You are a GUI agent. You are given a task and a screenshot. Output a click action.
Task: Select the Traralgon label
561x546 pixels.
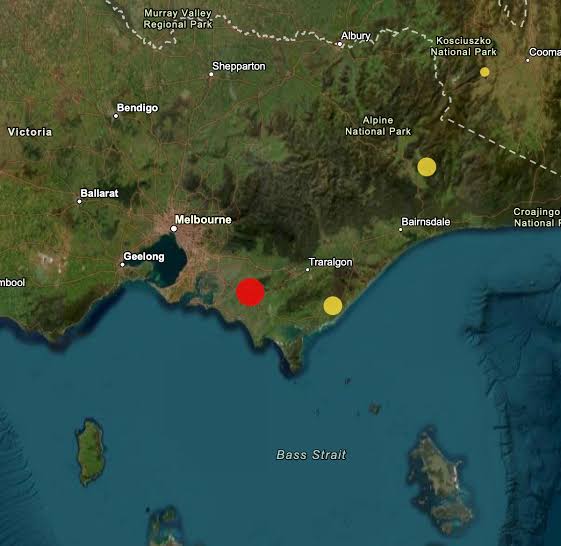tap(330, 262)
